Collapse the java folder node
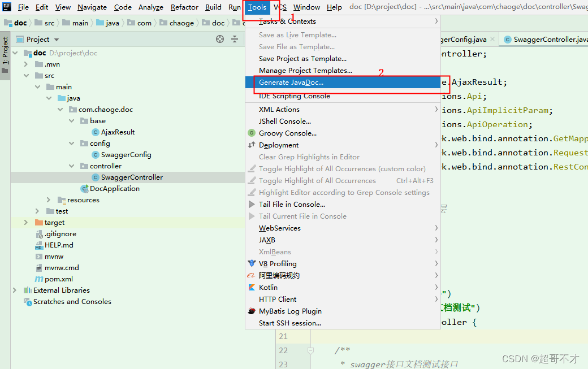Screen dimensions: 588x369 pos(49,98)
